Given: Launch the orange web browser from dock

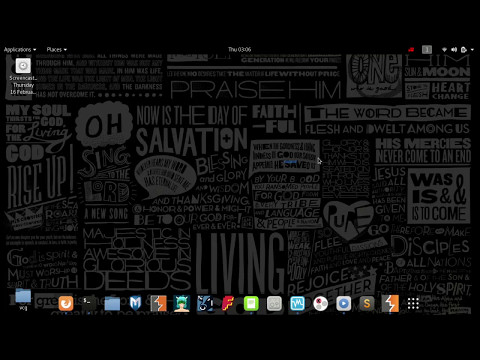Looking at the screenshot, I should (x=66, y=304).
